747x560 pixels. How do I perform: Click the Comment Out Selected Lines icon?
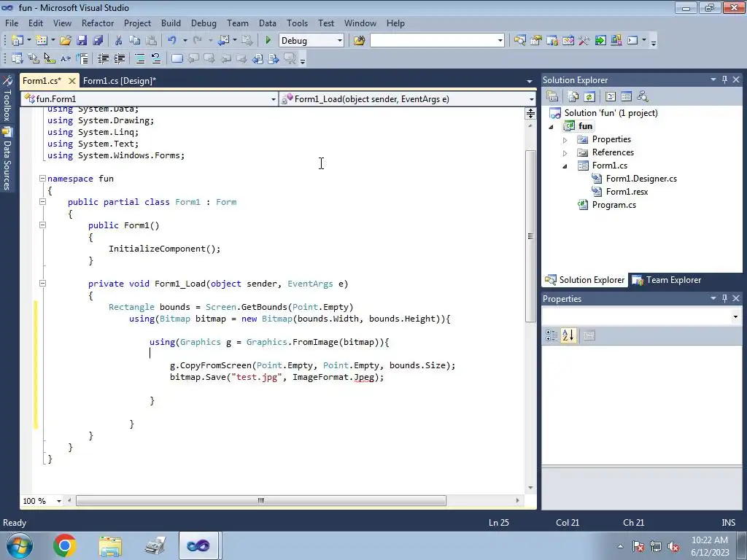tap(140, 58)
